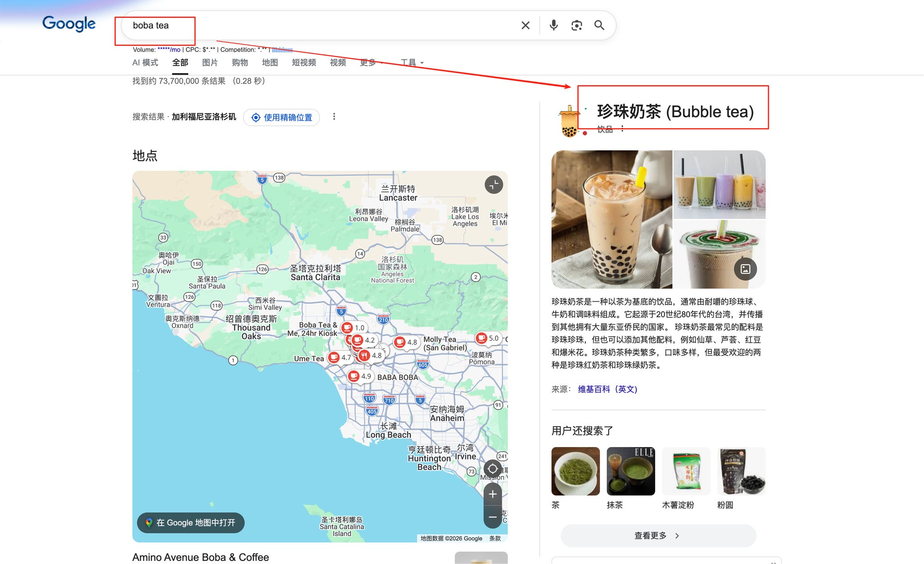
Task: Collapse the map with the top-right icon
Action: tap(494, 185)
